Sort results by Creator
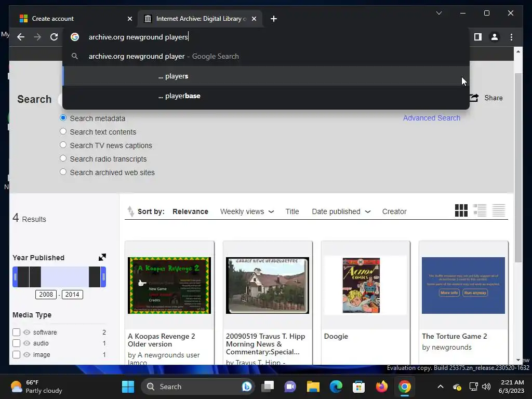The width and height of the screenshot is (532, 399). tap(394, 211)
